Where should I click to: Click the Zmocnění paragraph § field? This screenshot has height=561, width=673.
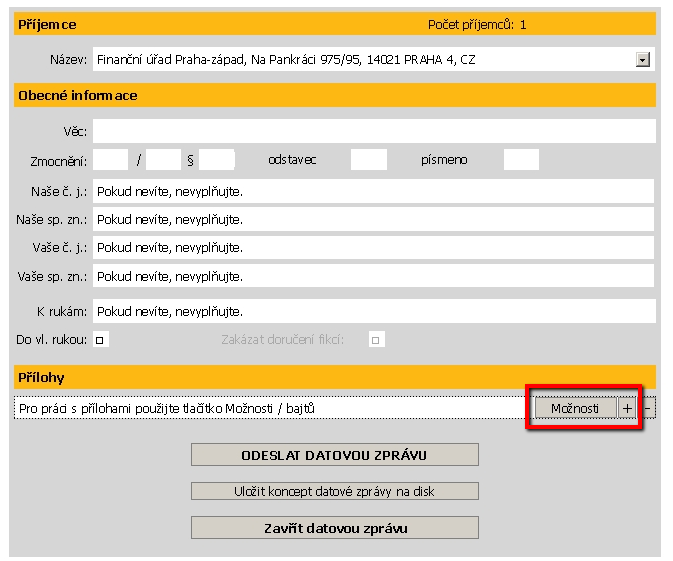point(217,160)
